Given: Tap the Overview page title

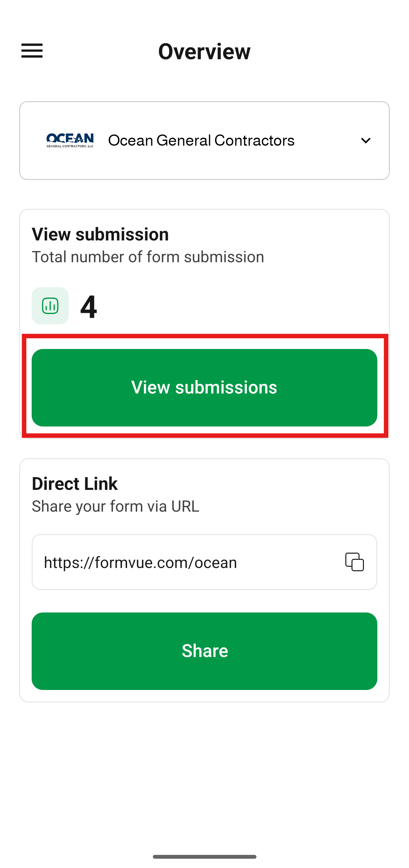Looking at the screenshot, I should click(x=204, y=52).
